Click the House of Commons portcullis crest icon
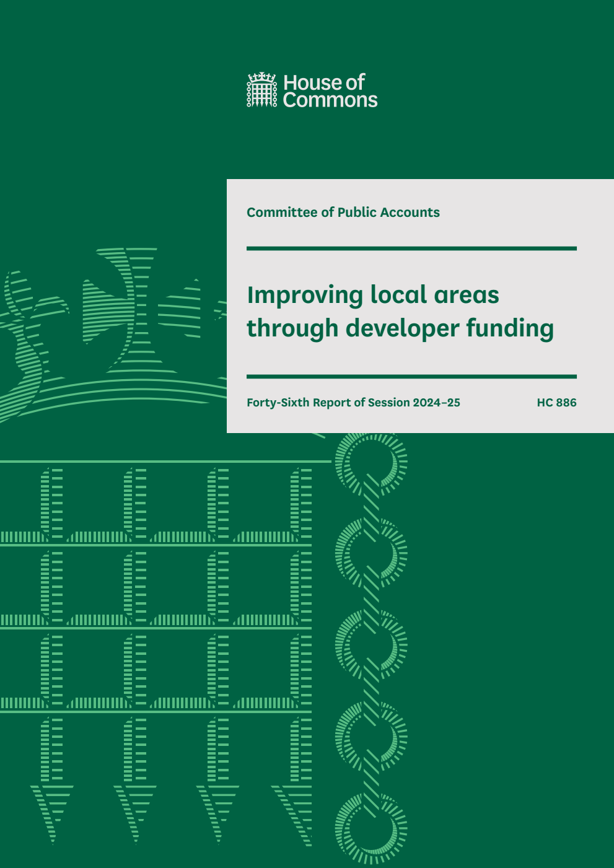 click(262, 90)
